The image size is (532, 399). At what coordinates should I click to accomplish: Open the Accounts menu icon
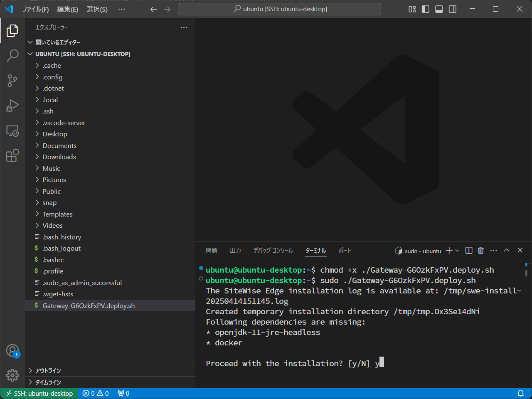(x=12, y=351)
